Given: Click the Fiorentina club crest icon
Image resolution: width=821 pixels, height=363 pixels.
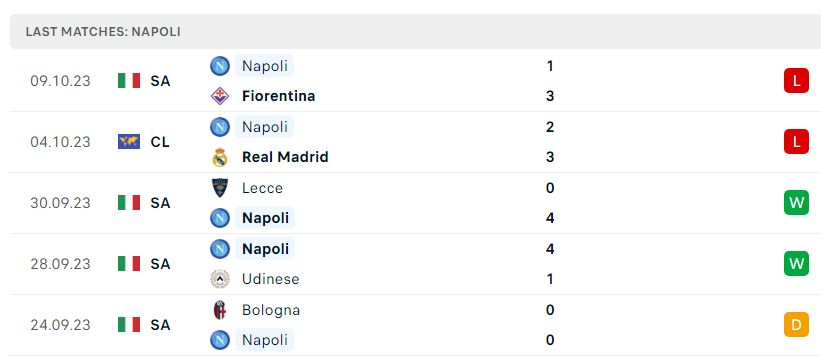Looking at the screenshot, I should (219, 96).
